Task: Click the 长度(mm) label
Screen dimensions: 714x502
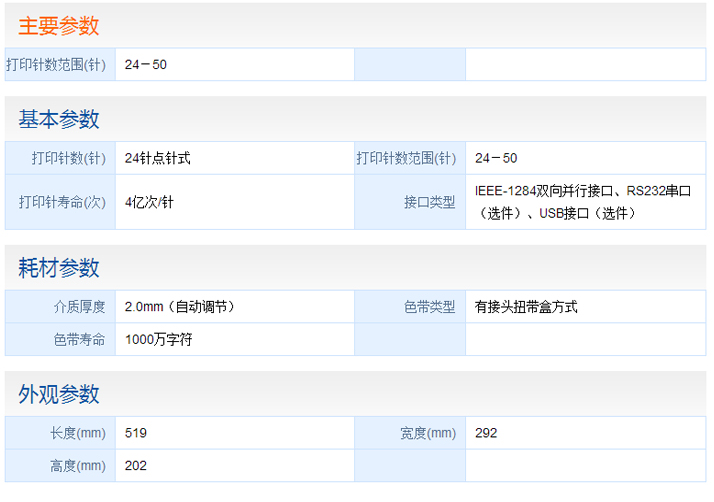Action: pos(77,433)
